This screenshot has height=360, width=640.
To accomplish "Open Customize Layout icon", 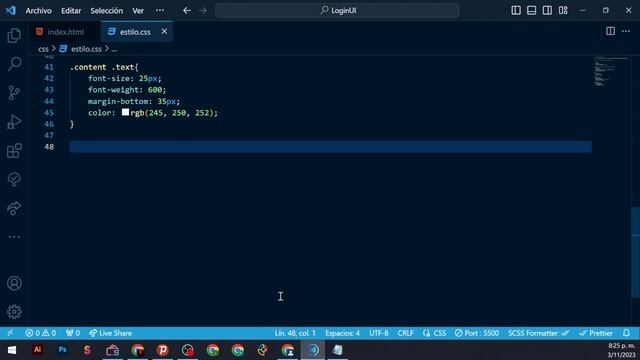I will 563,10.
